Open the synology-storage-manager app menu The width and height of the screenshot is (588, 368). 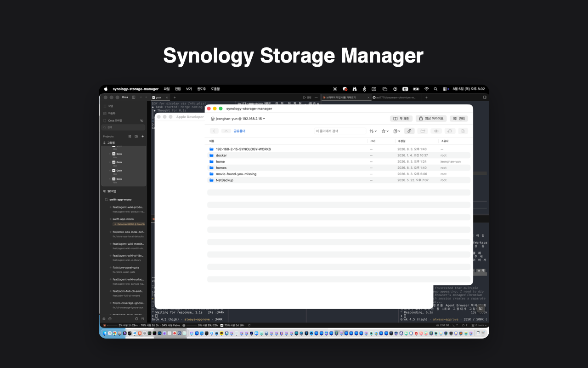[x=136, y=89]
